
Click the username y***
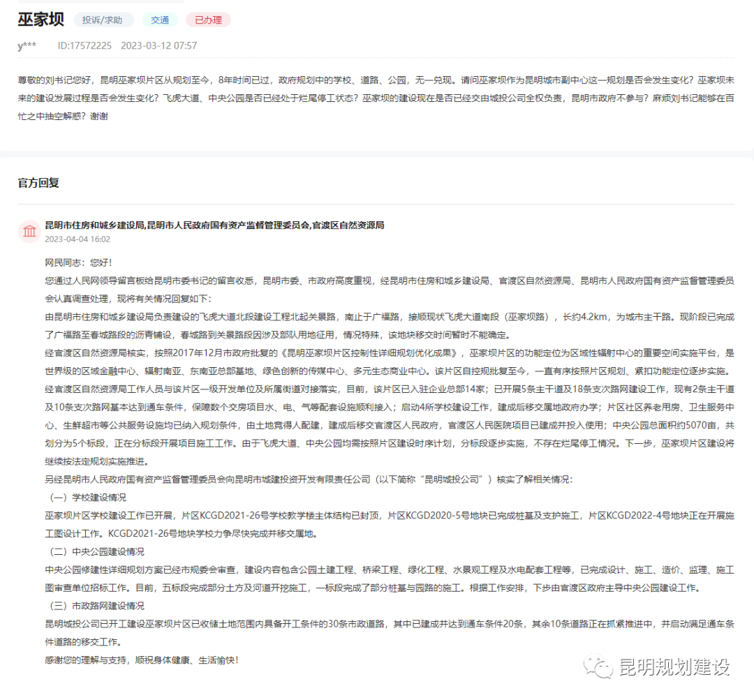[27, 45]
